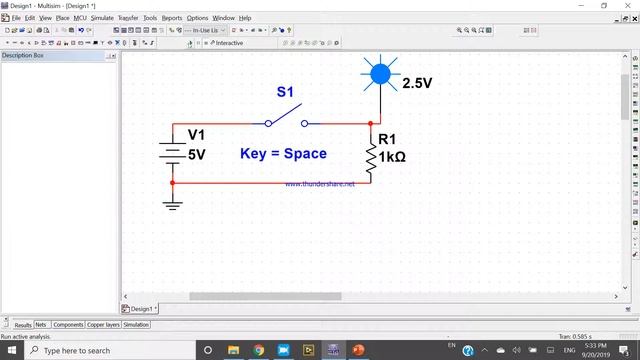This screenshot has width=640, height=360.
Task: Open the Tools menu
Action: click(150, 18)
